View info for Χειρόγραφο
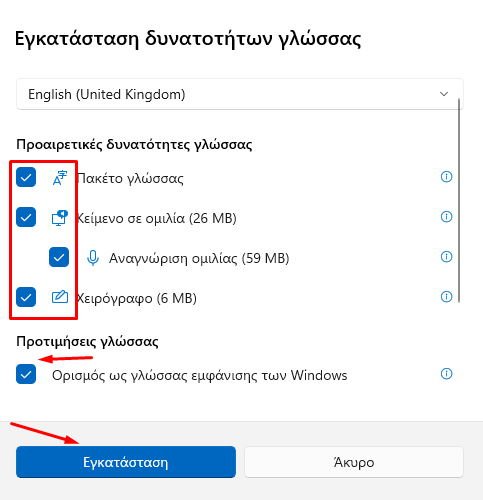483x500 pixels. tap(446, 296)
